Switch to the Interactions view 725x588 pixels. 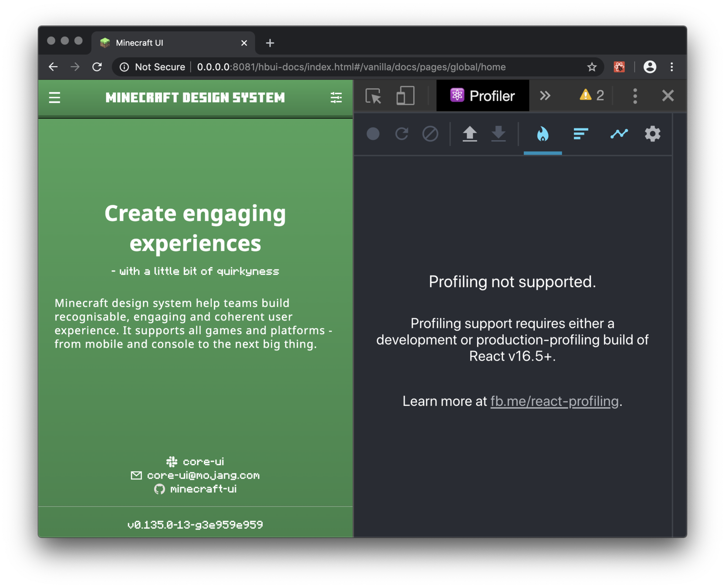pos(619,134)
